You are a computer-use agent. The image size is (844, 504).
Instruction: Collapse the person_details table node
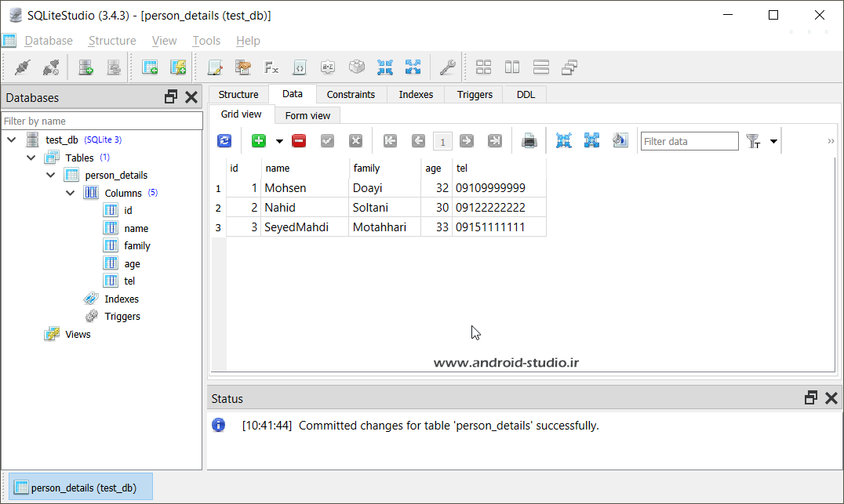(x=51, y=175)
